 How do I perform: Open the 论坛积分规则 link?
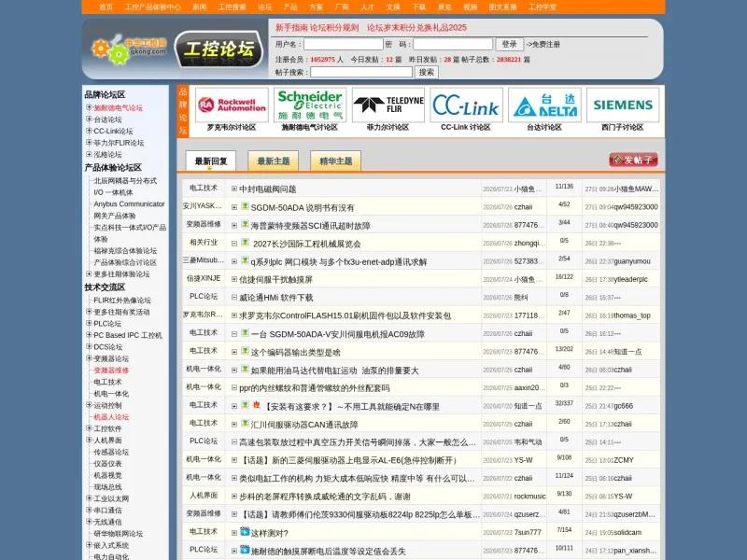(x=334, y=28)
